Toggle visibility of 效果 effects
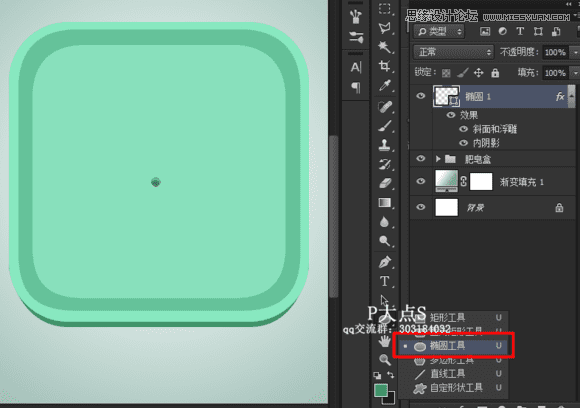Viewport: 580px width, 408px height. click(x=451, y=115)
